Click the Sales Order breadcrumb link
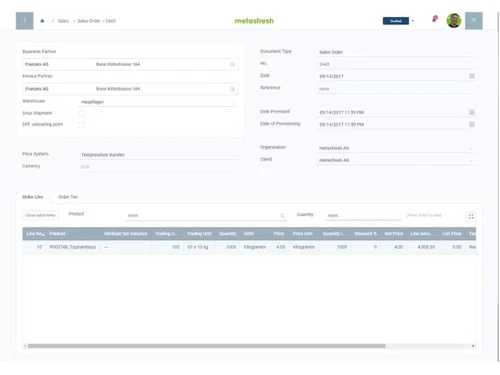 pos(89,21)
